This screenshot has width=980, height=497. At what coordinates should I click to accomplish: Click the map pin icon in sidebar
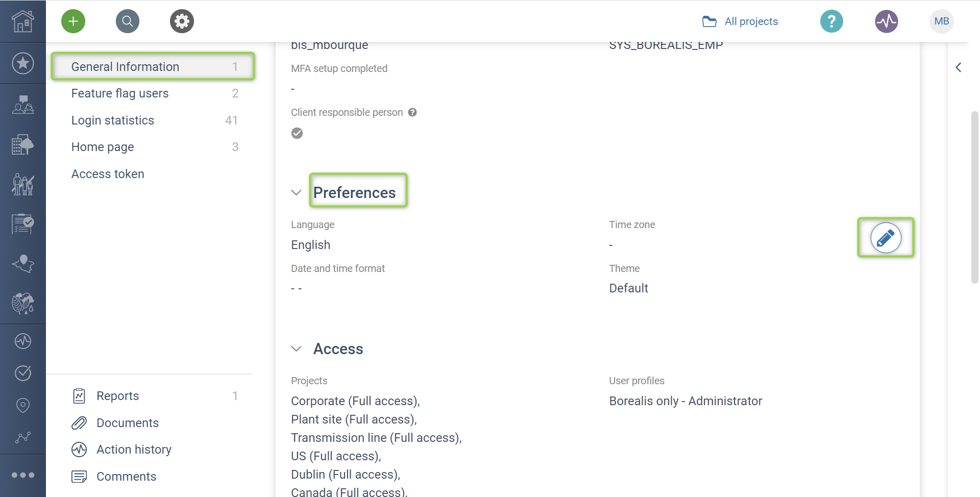(x=23, y=405)
